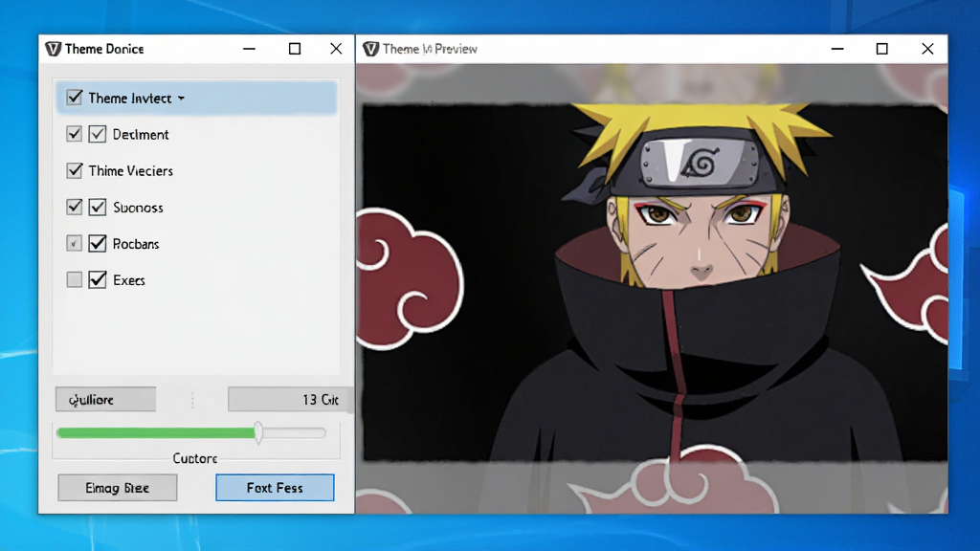Maximize the Theme Donice window

295,49
